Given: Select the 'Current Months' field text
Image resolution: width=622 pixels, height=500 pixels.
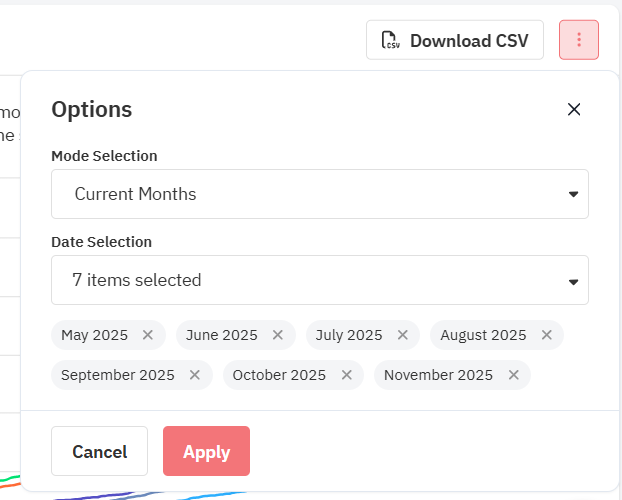Looking at the screenshot, I should [x=135, y=194].
